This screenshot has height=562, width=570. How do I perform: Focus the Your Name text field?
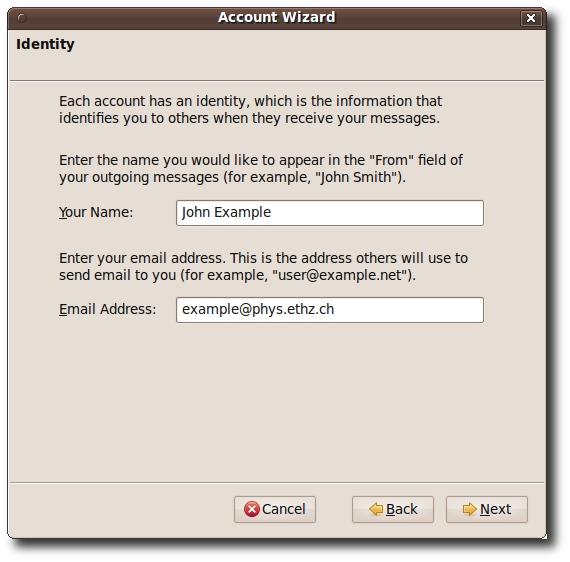pyautogui.click(x=330, y=213)
